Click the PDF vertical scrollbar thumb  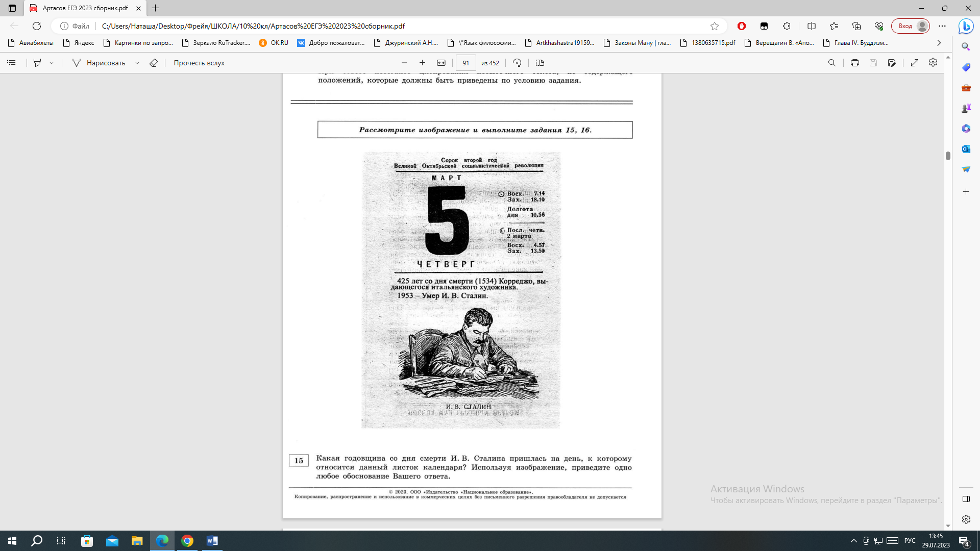[948, 156]
